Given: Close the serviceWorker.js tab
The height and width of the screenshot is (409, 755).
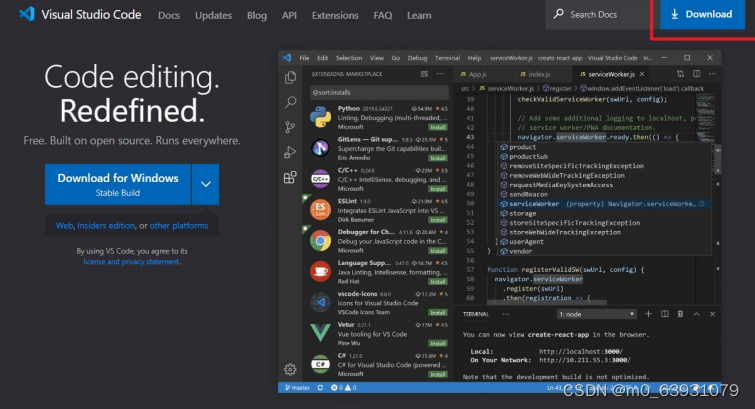Looking at the screenshot, I should tap(642, 74).
